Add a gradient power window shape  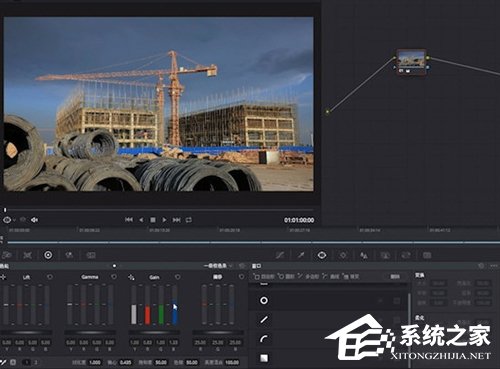coord(264,358)
